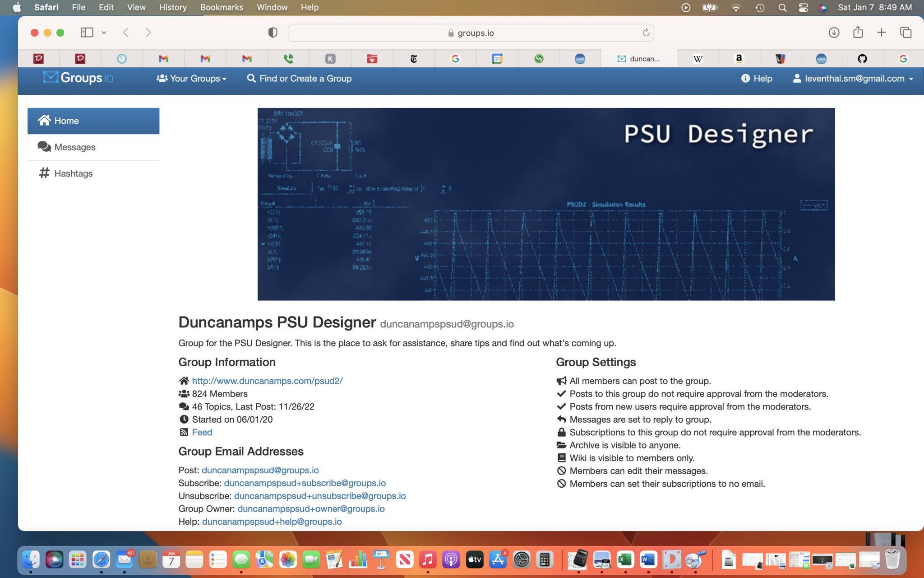Screen dimensions: 924x578
Task: Open the Bookmarks menu
Action: pyautogui.click(x=222, y=7)
